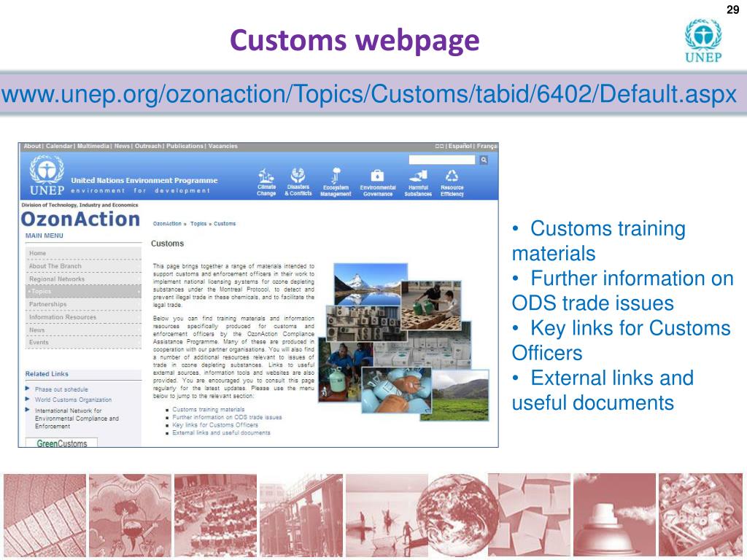The width and height of the screenshot is (747, 560).
Task: Click the page URL text in banner
Action: click(369, 94)
